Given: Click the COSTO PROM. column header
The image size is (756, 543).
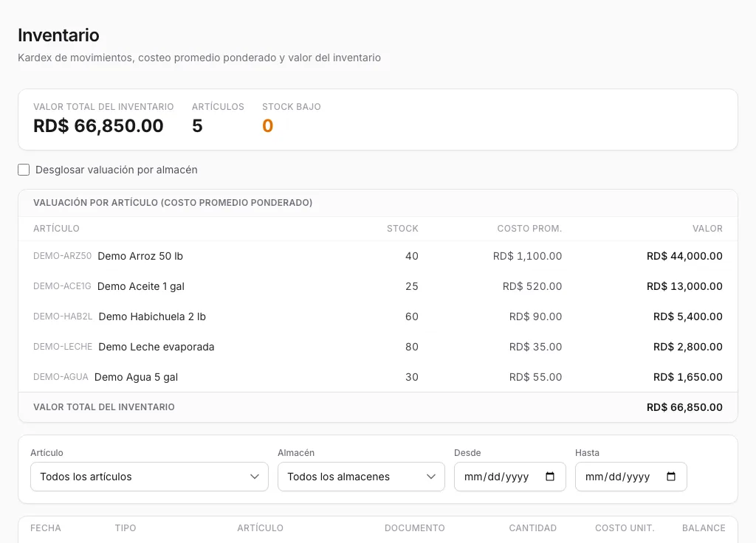Looking at the screenshot, I should tap(529, 229).
